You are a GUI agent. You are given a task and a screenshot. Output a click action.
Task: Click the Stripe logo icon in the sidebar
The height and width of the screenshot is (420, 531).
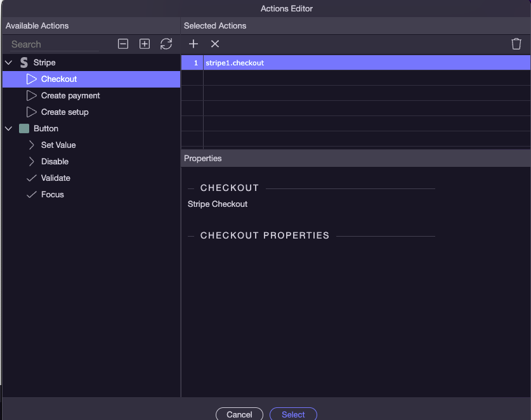pyautogui.click(x=23, y=62)
